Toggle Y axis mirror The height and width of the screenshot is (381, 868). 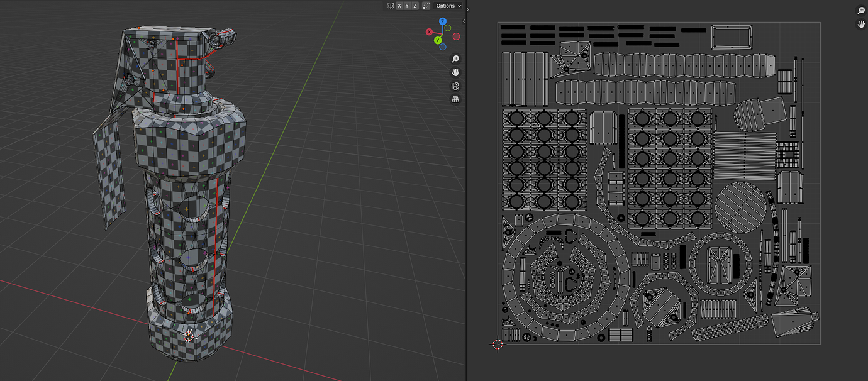point(407,6)
